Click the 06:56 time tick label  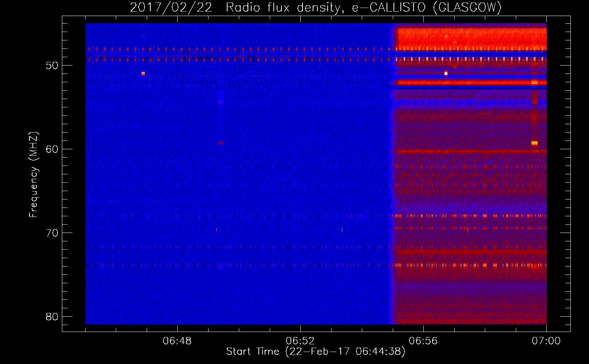[423, 341]
